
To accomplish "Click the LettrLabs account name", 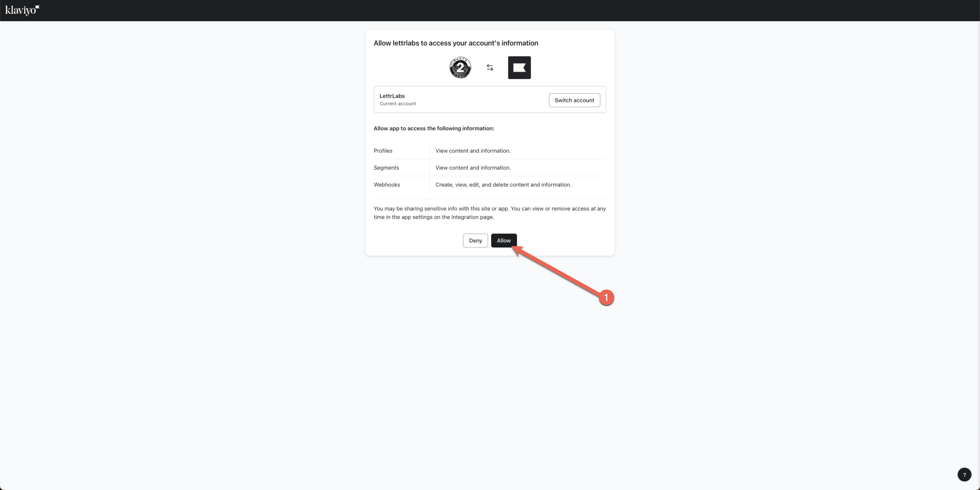I will point(392,96).
